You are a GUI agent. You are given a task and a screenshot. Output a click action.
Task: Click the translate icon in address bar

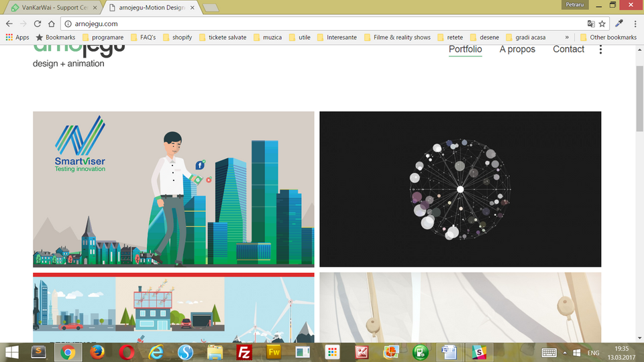click(591, 23)
